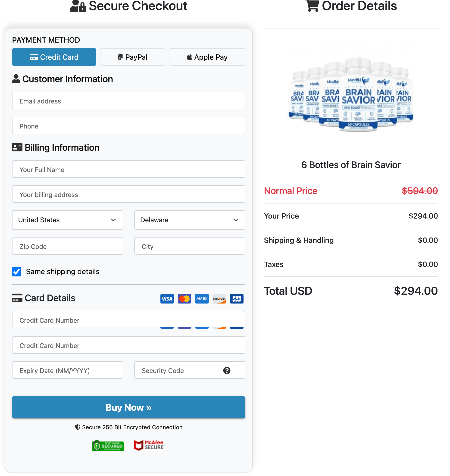Uncheck the Same shipping details checkbox
Image resolution: width=450 pixels, height=476 pixels.
point(17,272)
